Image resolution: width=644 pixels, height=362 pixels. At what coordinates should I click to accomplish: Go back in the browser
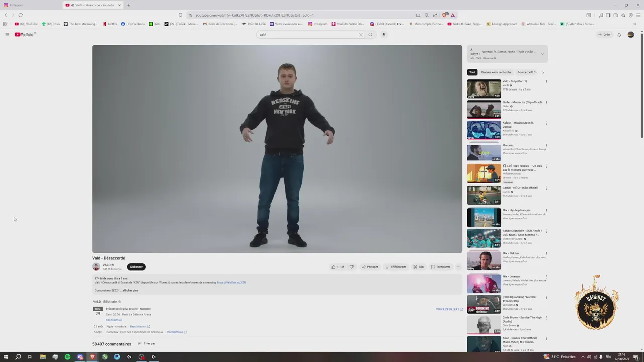(x=6, y=15)
